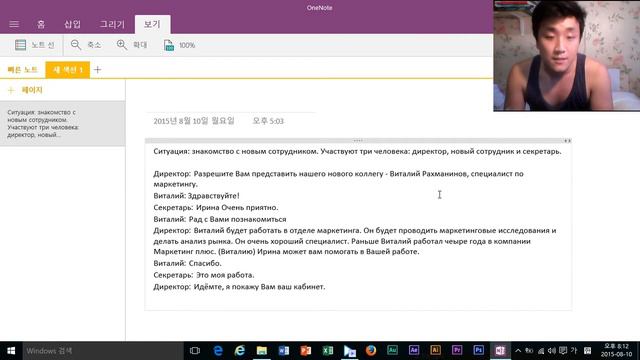The width and height of the screenshot is (640, 360).
Task: Open the video player taskbar icon
Action: click(349, 351)
